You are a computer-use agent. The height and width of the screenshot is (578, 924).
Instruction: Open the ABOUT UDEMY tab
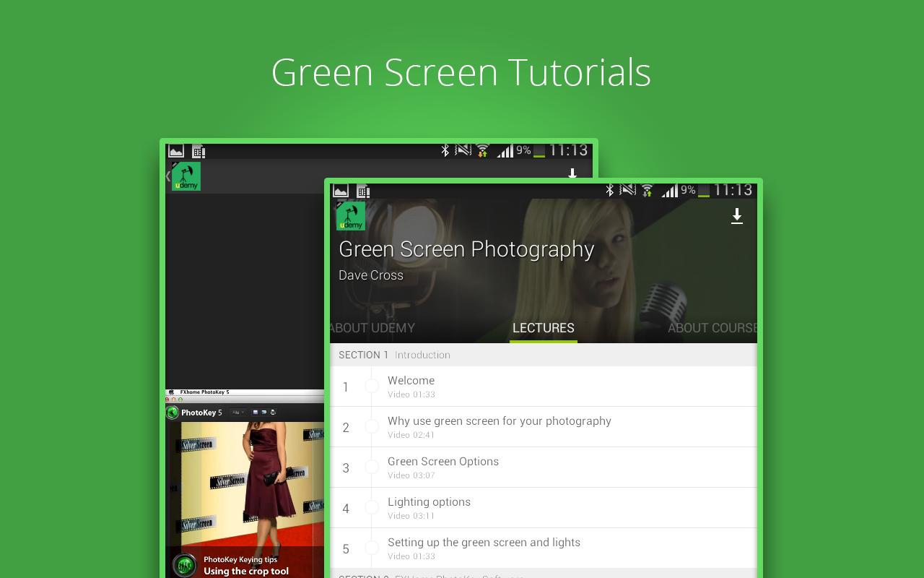(x=372, y=328)
